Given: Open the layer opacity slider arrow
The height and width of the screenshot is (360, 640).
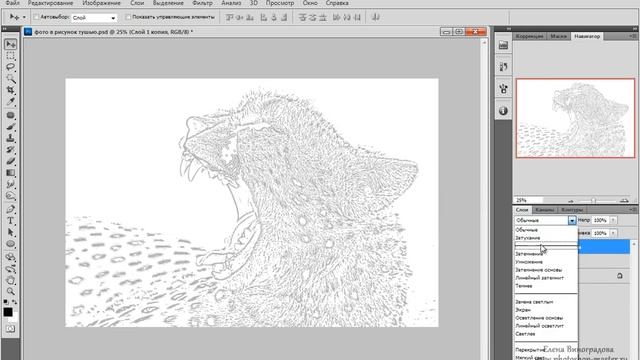Looking at the screenshot, I should click(x=613, y=220).
